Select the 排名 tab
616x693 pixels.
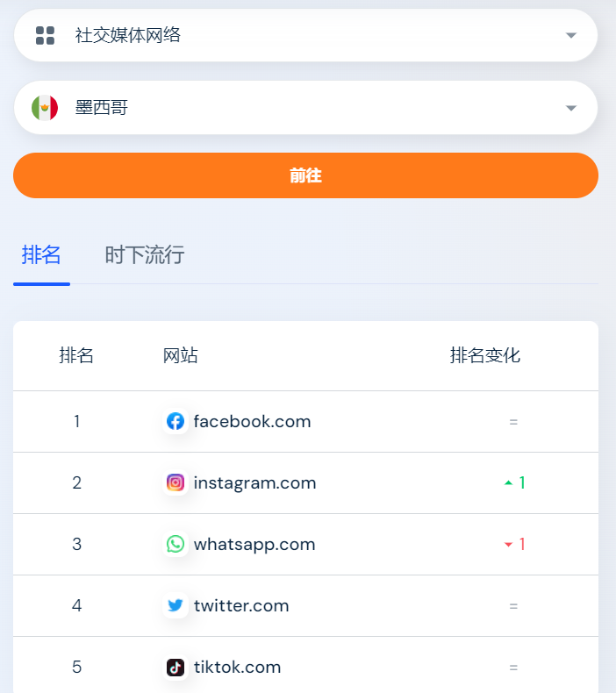click(41, 255)
